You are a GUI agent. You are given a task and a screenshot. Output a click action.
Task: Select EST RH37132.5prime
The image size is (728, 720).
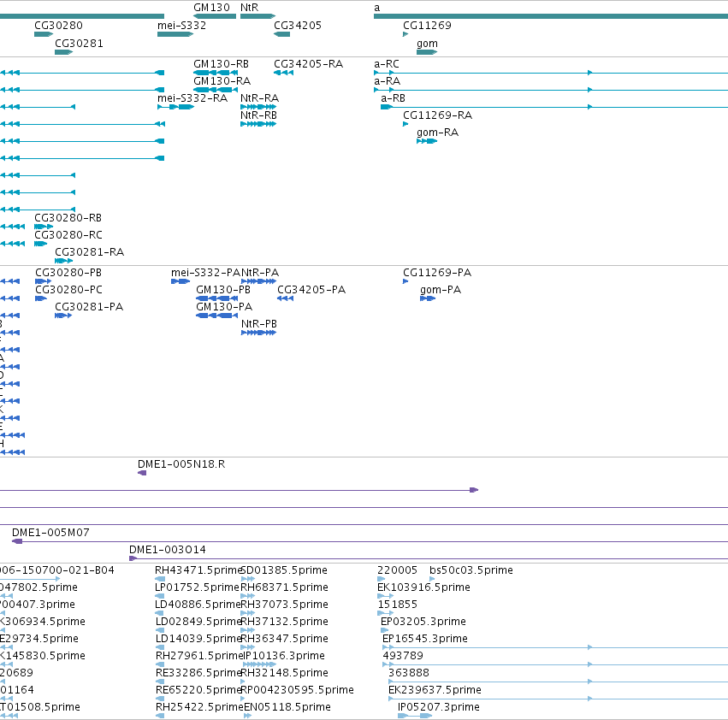point(247,630)
